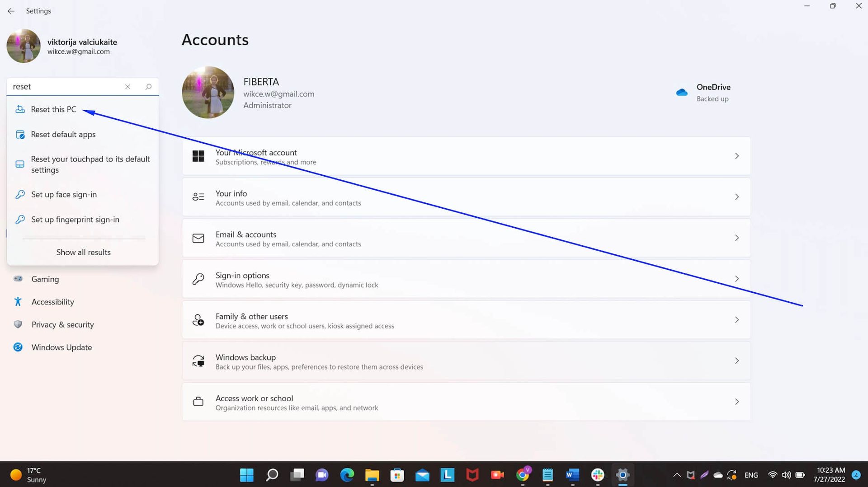Open Your info settings
The height and width of the screenshot is (487, 868).
tap(466, 197)
